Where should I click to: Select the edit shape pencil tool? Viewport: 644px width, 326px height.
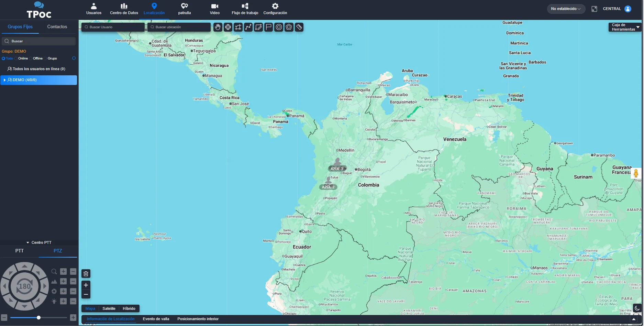point(258,27)
